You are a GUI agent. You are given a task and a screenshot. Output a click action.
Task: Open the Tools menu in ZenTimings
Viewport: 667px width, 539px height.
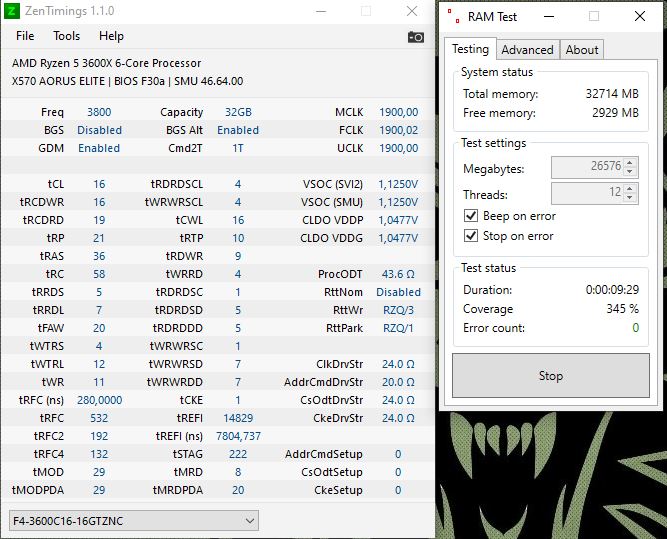[66, 36]
